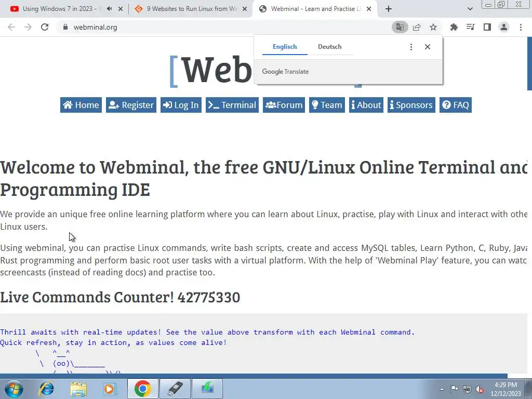Screen dimensions: 532x399
Task: Launch Internet Explorer from taskbar
Action: pyautogui.click(x=46, y=389)
